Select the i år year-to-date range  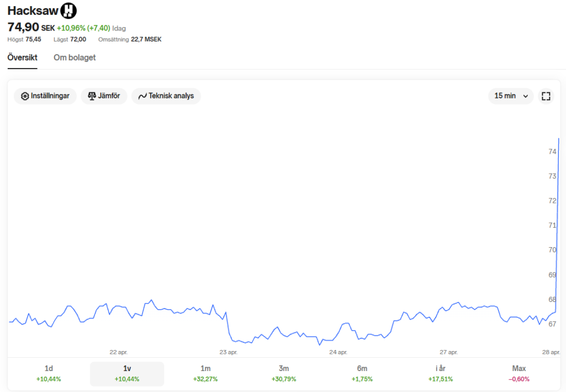441,373
